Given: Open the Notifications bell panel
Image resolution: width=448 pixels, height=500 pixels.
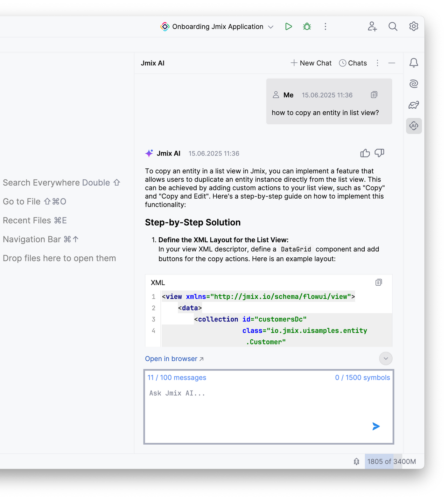Looking at the screenshot, I should [414, 63].
